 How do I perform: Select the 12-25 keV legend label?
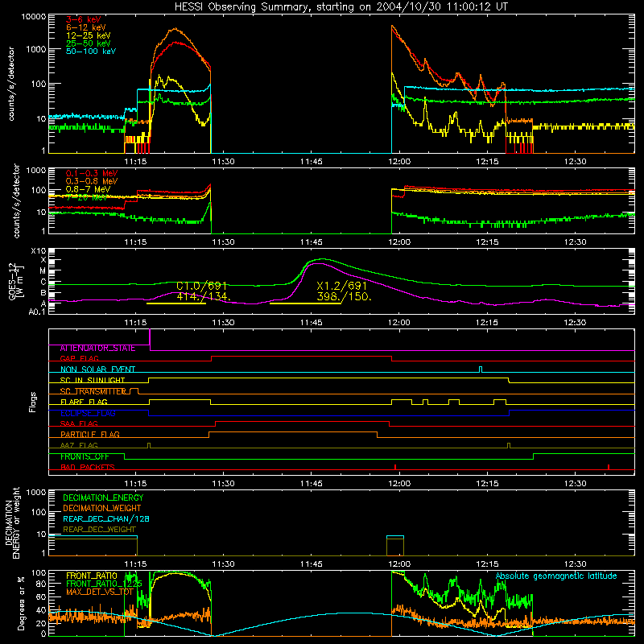click(89, 35)
